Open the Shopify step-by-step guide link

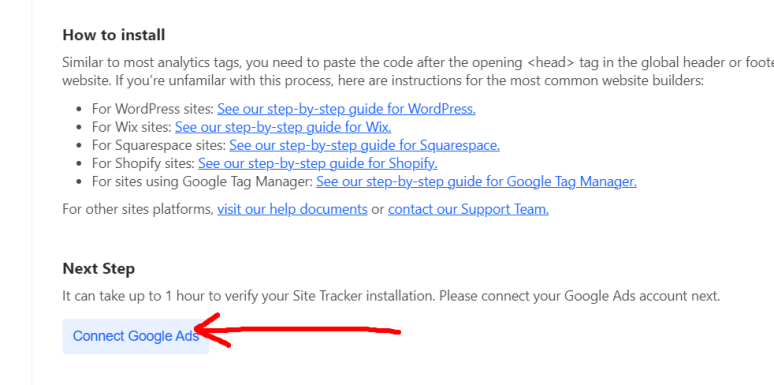318,163
